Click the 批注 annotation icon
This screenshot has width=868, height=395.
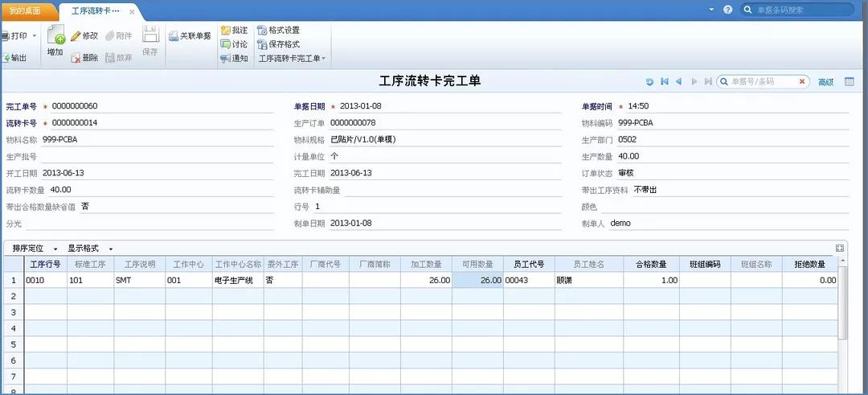click(225, 31)
